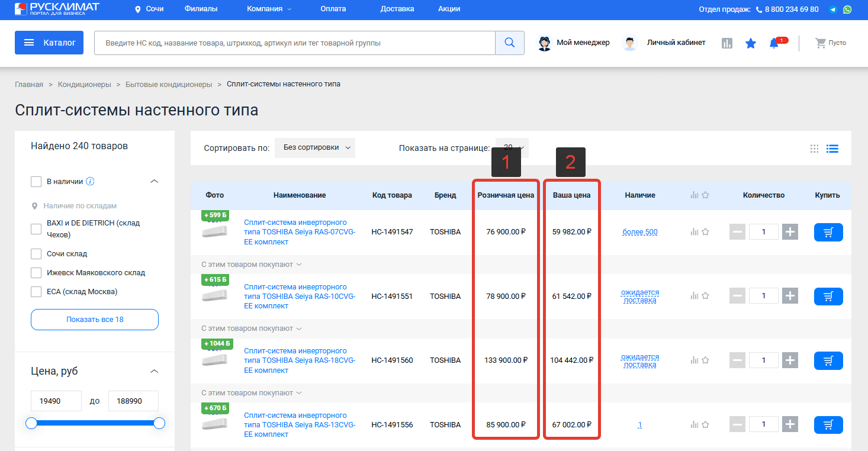Go to Главная breadcrumb
This screenshot has width=868, height=451.
tap(29, 84)
